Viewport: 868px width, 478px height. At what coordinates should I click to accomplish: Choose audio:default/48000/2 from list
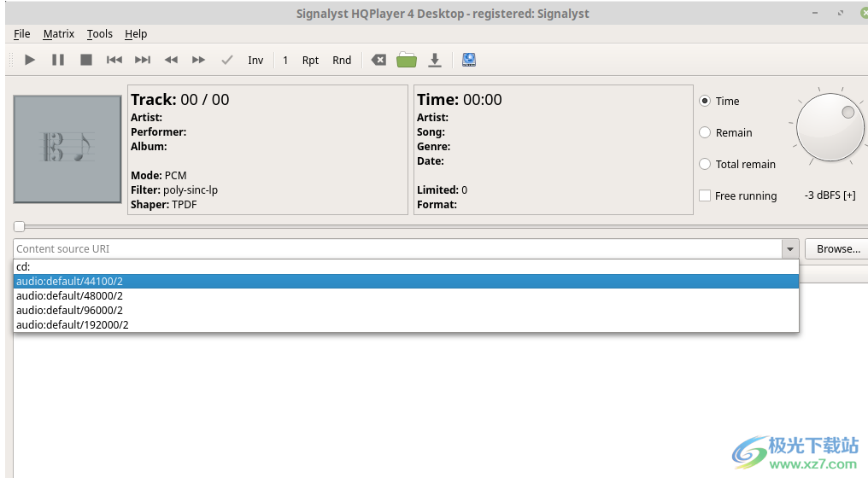pos(406,295)
